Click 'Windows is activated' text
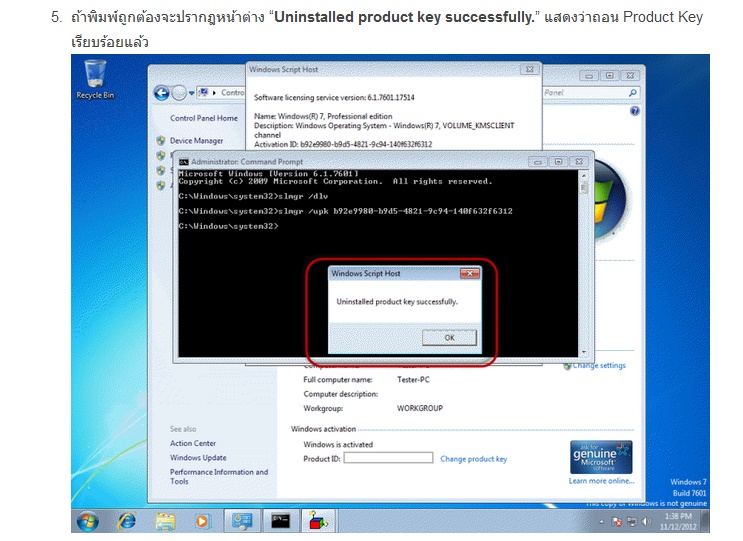 (x=338, y=444)
